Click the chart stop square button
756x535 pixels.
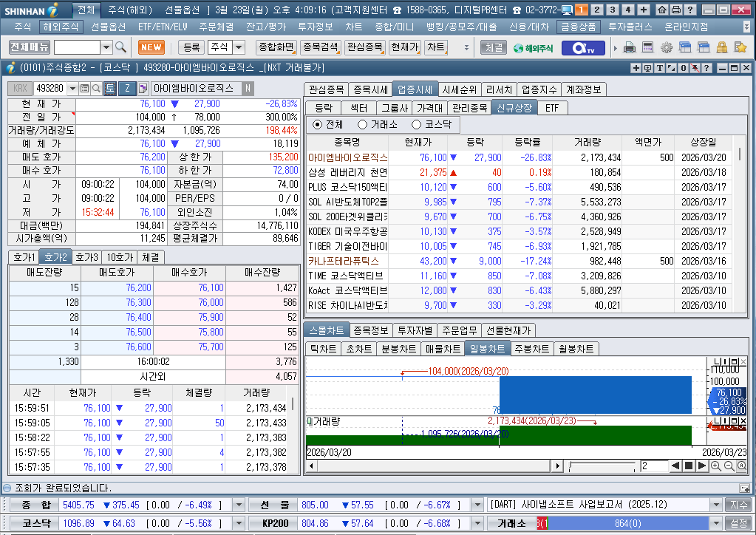click(689, 466)
